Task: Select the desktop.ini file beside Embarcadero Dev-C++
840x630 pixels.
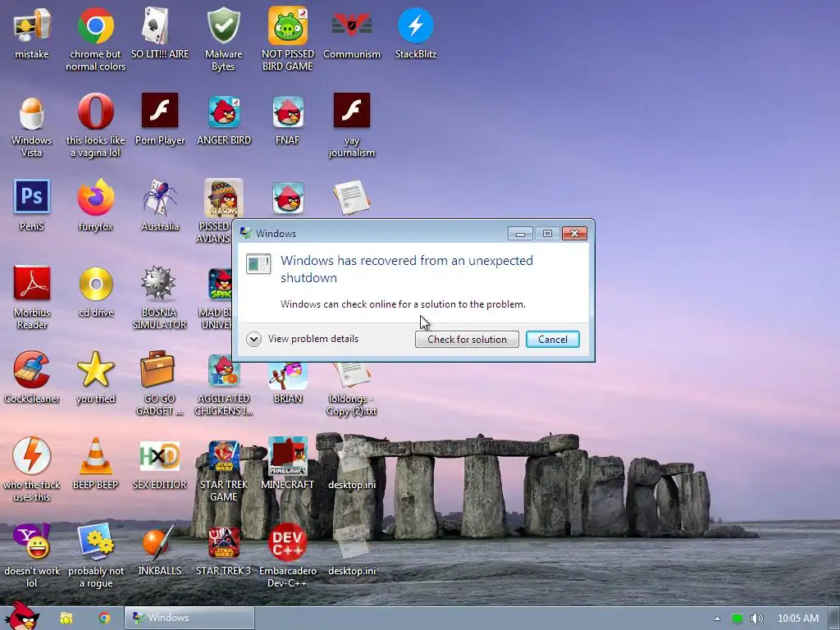Action: pyautogui.click(x=351, y=552)
